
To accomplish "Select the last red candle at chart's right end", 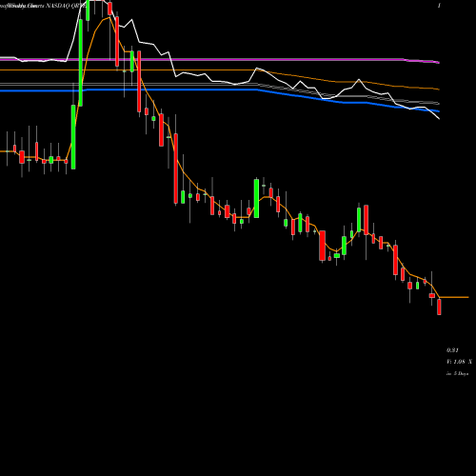I will (439, 307).
